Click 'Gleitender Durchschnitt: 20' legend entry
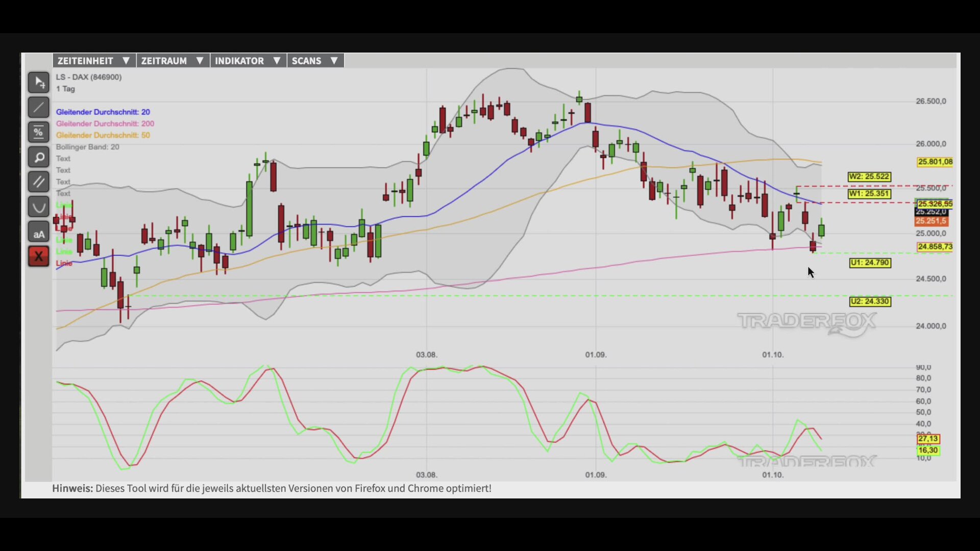This screenshot has width=980, height=551. tap(103, 112)
